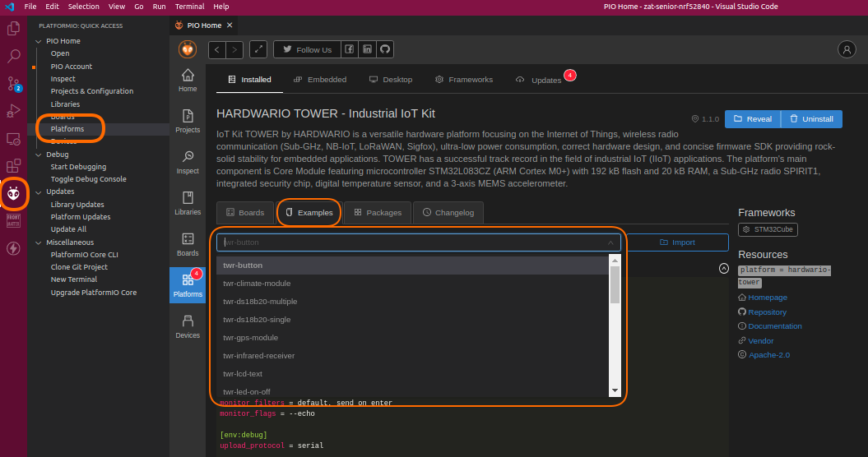Select twr-gps-module from the dropdown
The width and height of the screenshot is (868, 457).
[x=412, y=338]
